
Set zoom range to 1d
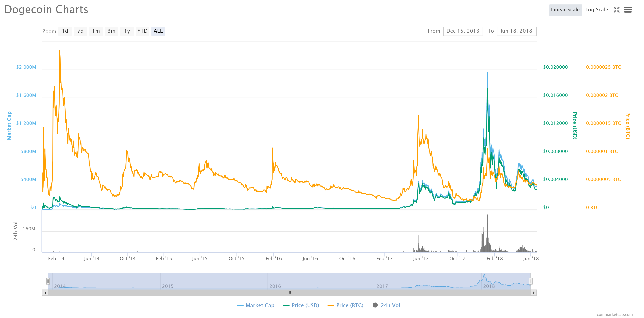65,31
